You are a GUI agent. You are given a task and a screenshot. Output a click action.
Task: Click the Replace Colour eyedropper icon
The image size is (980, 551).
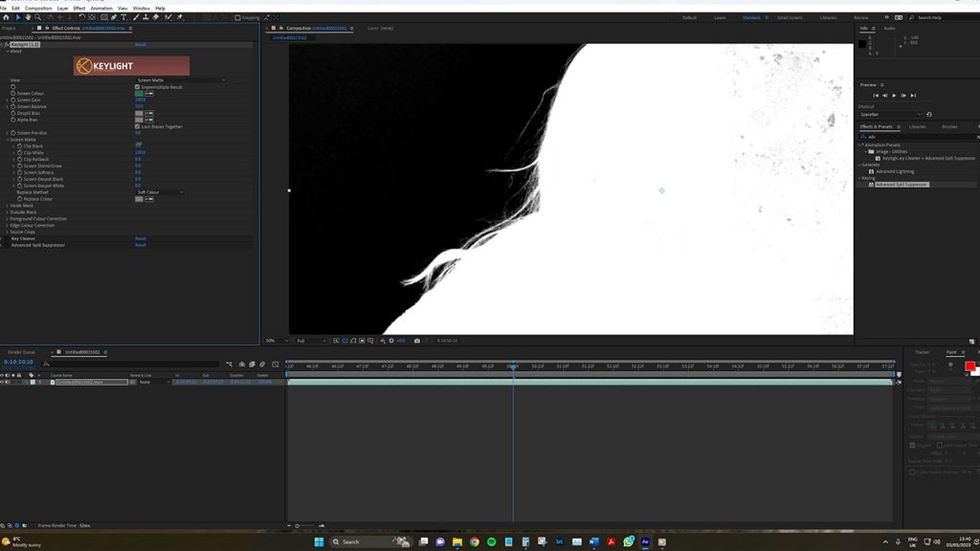[149, 199]
